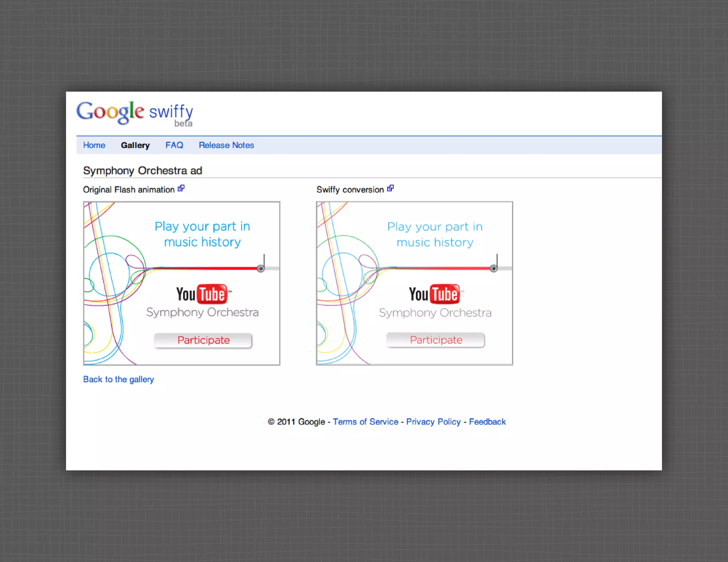
Task: Click YouTube logo in Swiffy conversion ad
Action: [435, 294]
